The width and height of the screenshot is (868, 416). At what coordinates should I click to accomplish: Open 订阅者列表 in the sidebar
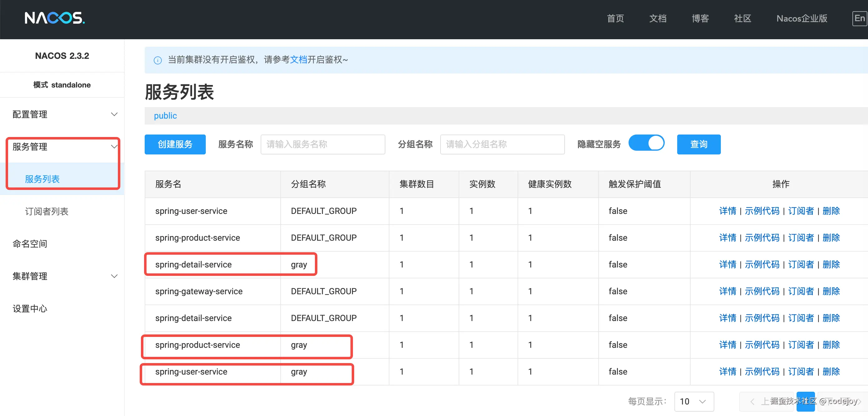[x=46, y=211]
